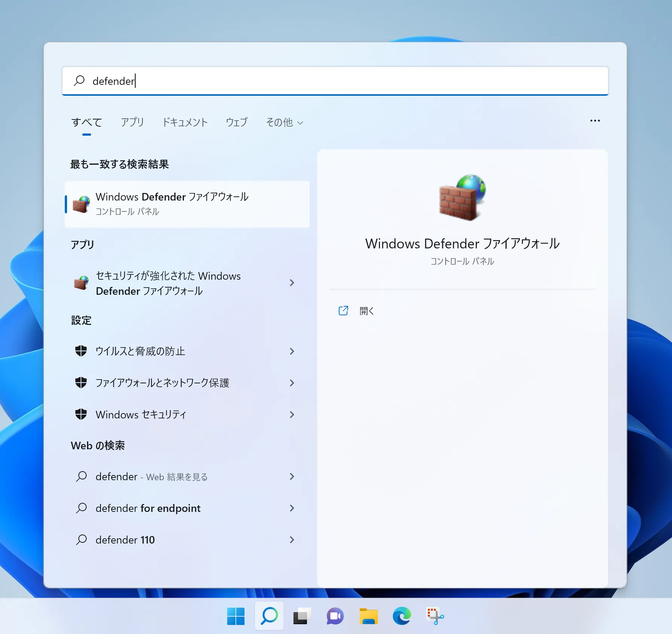Image resolution: width=672 pixels, height=634 pixels.
Task: Click 開く to open the firewall panel
Action: [x=366, y=311]
